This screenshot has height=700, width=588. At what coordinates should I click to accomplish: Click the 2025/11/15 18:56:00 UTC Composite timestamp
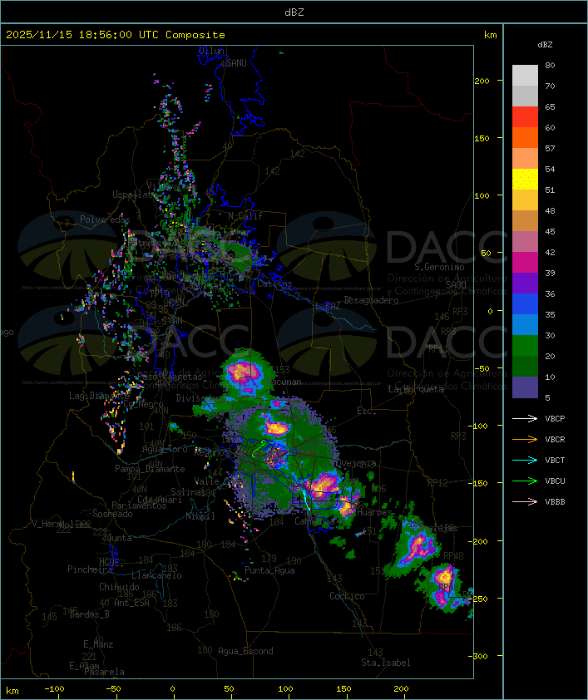coord(116,35)
